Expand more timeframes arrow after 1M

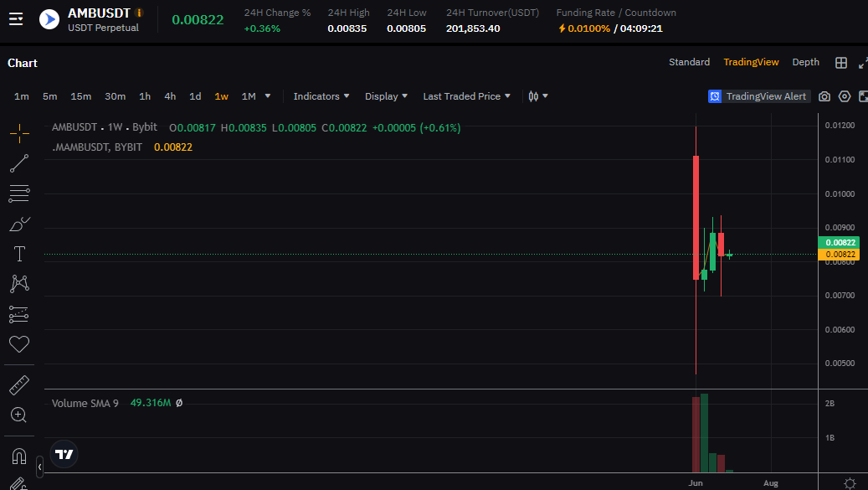tap(268, 96)
